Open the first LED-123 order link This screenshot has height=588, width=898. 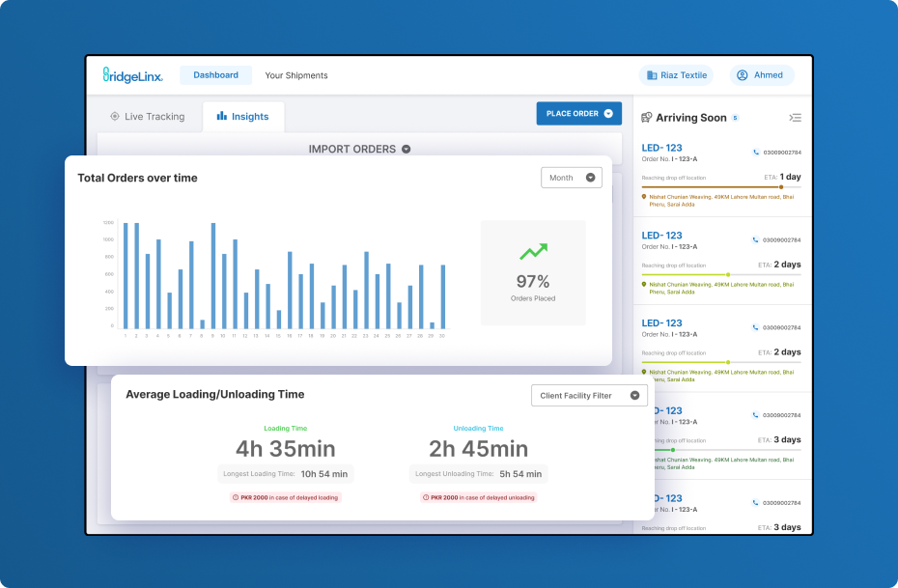tap(661, 148)
